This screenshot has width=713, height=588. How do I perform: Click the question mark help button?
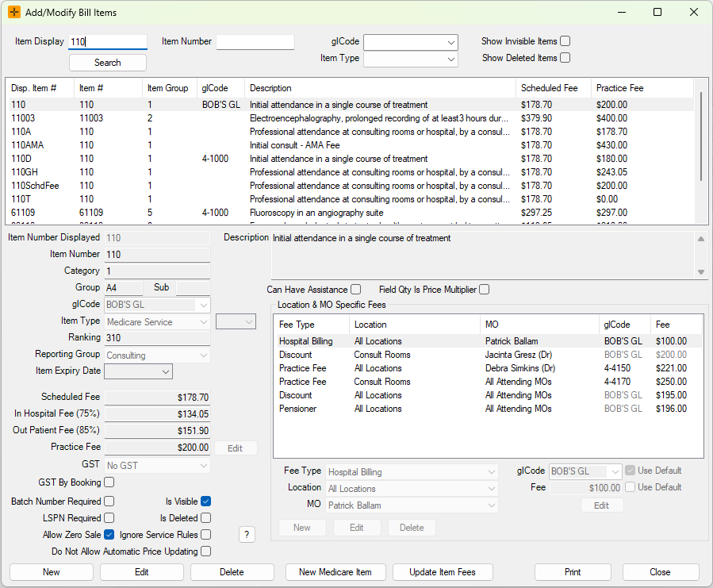[x=247, y=535]
